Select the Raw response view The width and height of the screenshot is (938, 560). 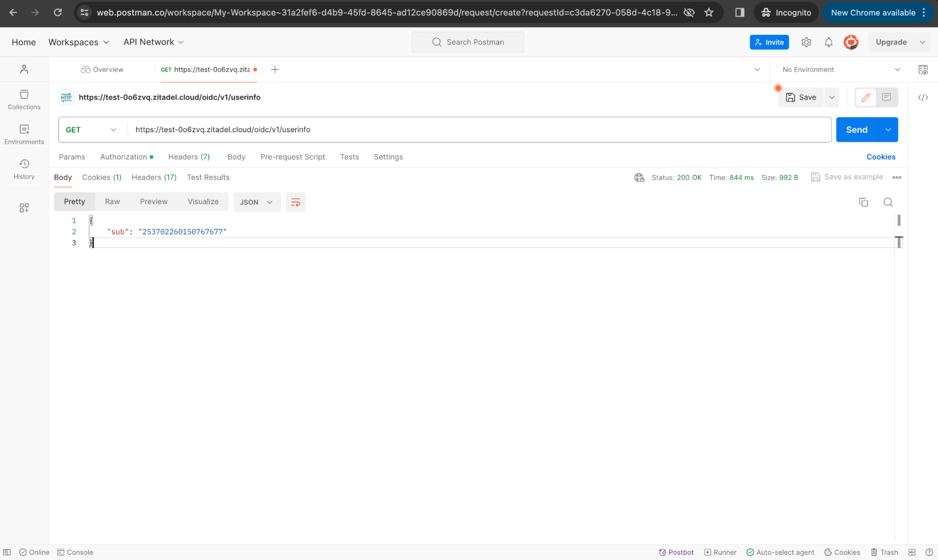pyautogui.click(x=112, y=201)
